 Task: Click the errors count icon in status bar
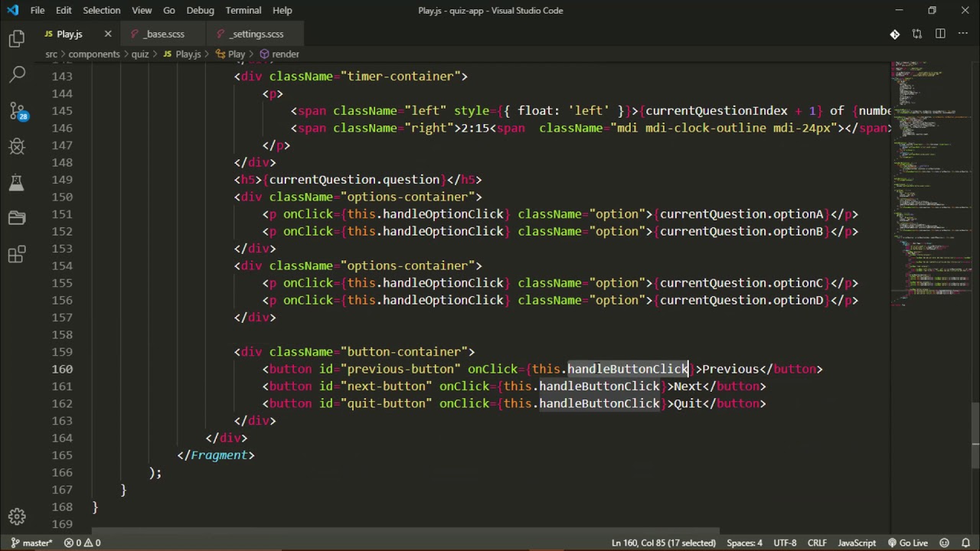click(x=69, y=543)
